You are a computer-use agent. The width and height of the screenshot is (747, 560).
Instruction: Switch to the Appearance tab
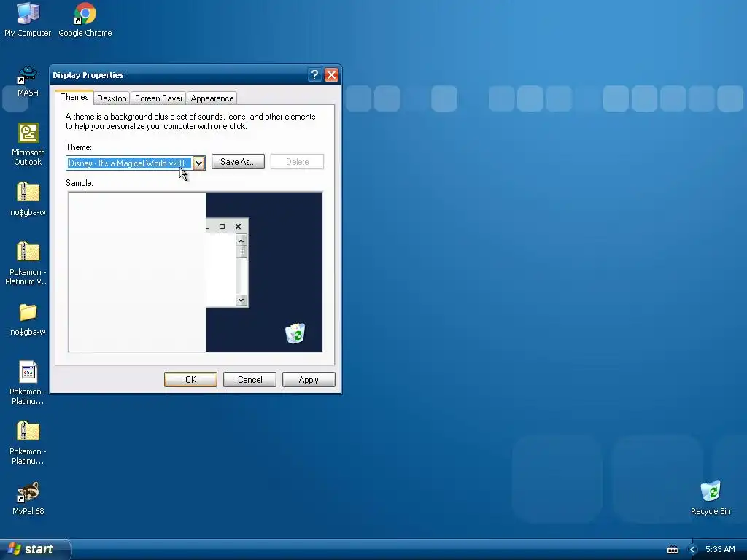(x=212, y=98)
